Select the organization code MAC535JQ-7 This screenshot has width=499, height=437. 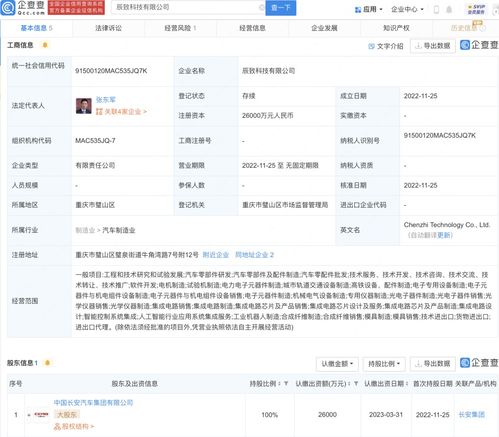[95, 141]
